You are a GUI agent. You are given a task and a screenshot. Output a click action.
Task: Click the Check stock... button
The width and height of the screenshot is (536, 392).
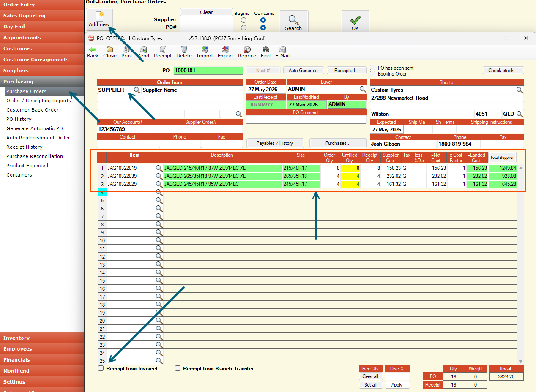503,71
